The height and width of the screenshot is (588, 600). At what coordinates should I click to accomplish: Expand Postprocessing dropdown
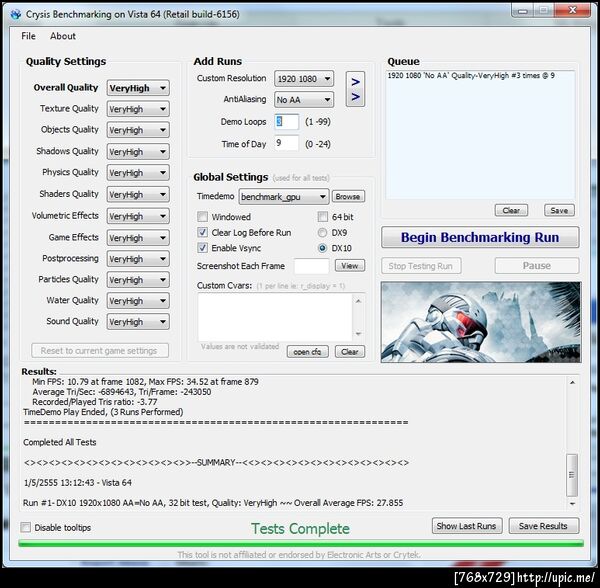[138, 259]
